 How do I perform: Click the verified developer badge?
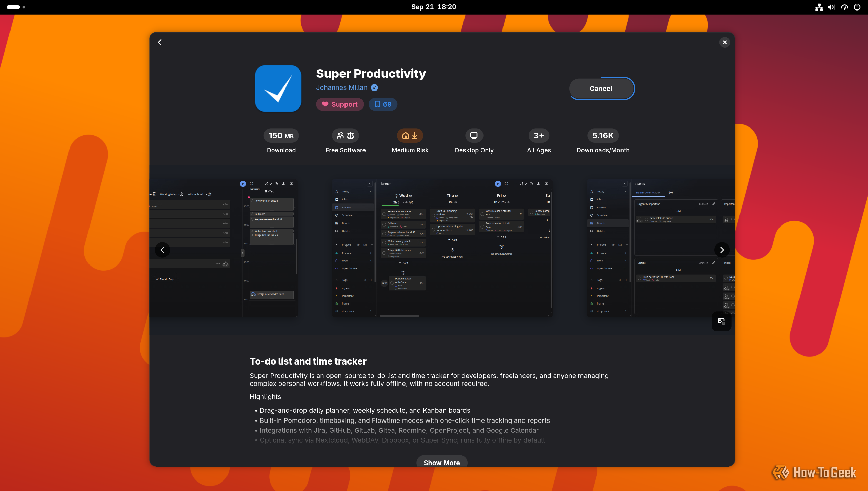point(374,88)
